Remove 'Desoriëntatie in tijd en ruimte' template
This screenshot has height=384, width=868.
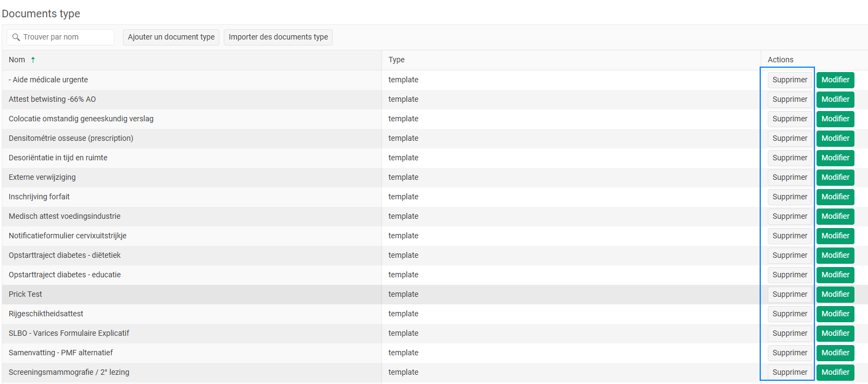(789, 158)
